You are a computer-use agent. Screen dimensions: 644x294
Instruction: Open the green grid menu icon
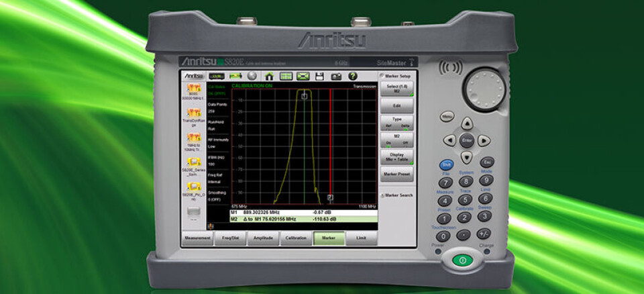[x=286, y=76]
